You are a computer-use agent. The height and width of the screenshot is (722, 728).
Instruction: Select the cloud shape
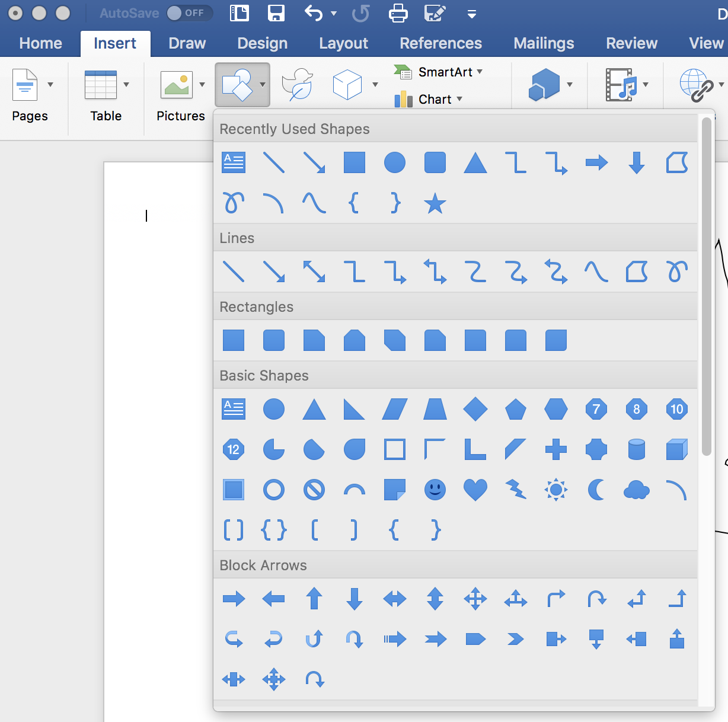pyautogui.click(x=636, y=490)
